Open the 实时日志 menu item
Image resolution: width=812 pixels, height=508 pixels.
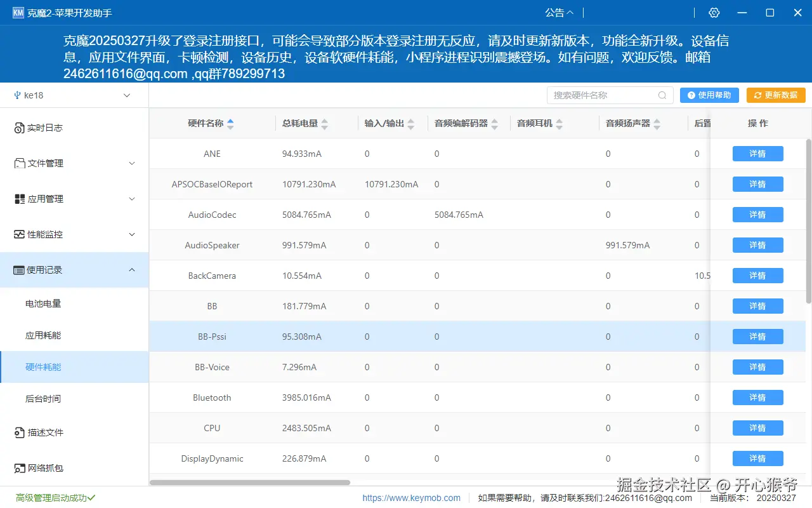tap(74, 128)
